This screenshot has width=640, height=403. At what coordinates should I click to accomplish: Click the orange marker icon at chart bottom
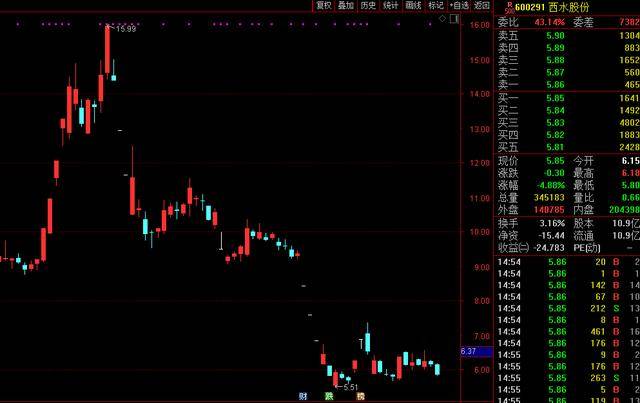tap(360, 397)
